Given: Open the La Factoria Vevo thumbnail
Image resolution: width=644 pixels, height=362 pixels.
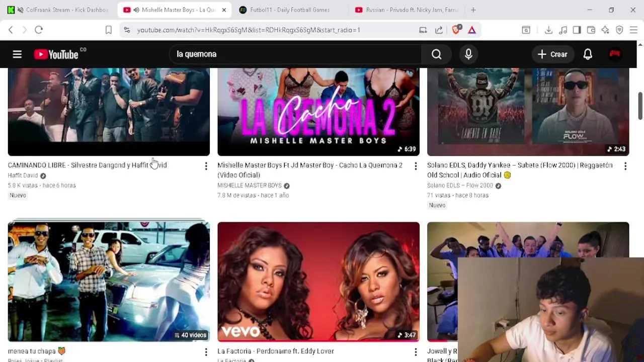Looking at the screenshot, I should coord(318,282).
